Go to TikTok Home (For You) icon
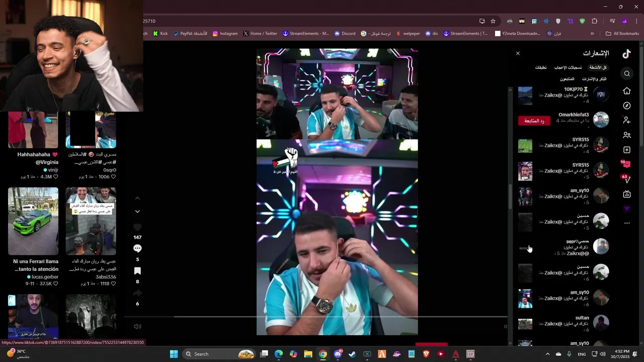 (x=627, y=91)
